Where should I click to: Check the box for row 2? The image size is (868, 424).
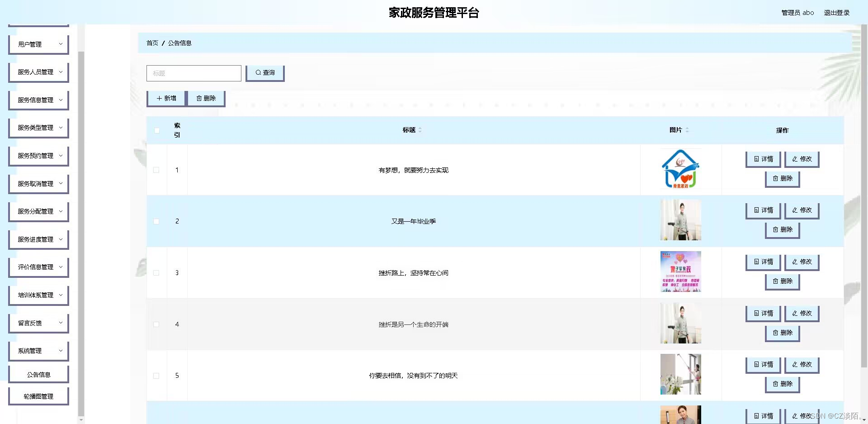pyautogui.click(x=156, y=221)
